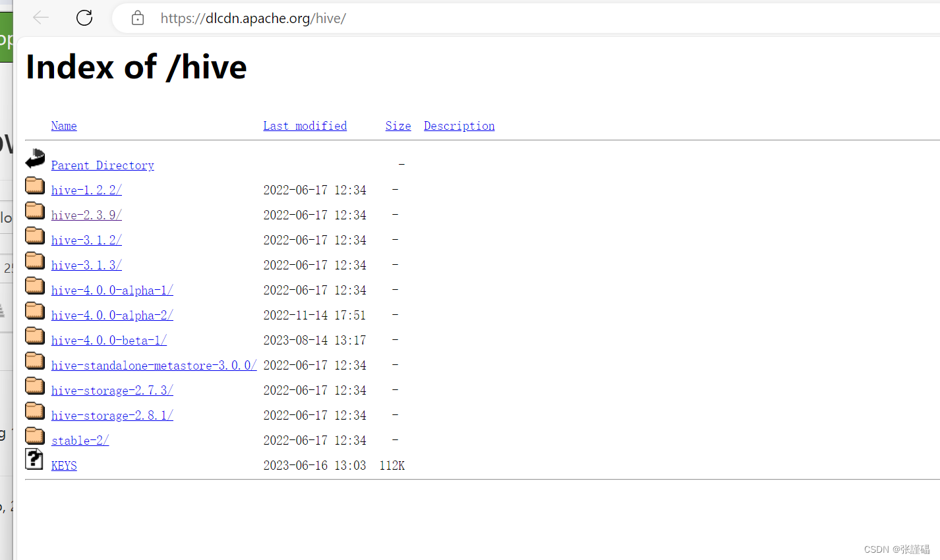The width and height of the screenshot is (940, 560).
Task: Click the site information icon in address bar
Action: click(137, 18)
